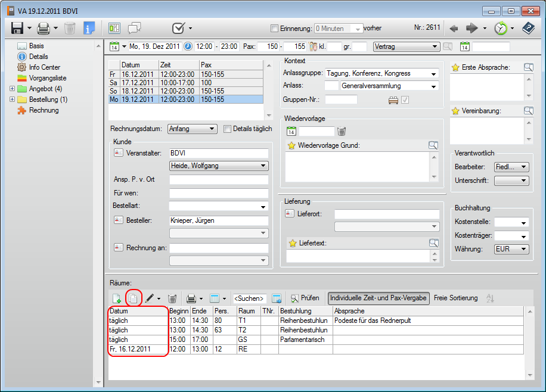The width and height of the screenshot is (546, 392).
Task: Toggle Individuelle Zeit- und Pax-Vergabe
Action: [x=379, y=298]
